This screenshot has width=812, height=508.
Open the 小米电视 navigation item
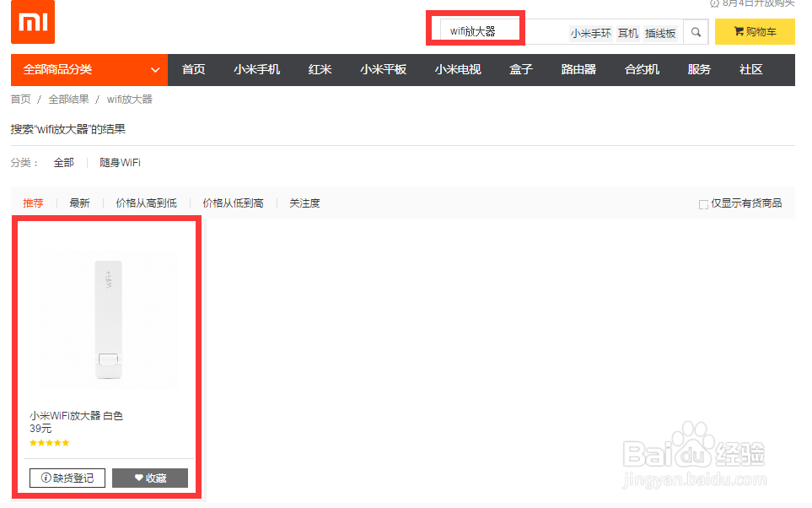[x=458, y=69]
